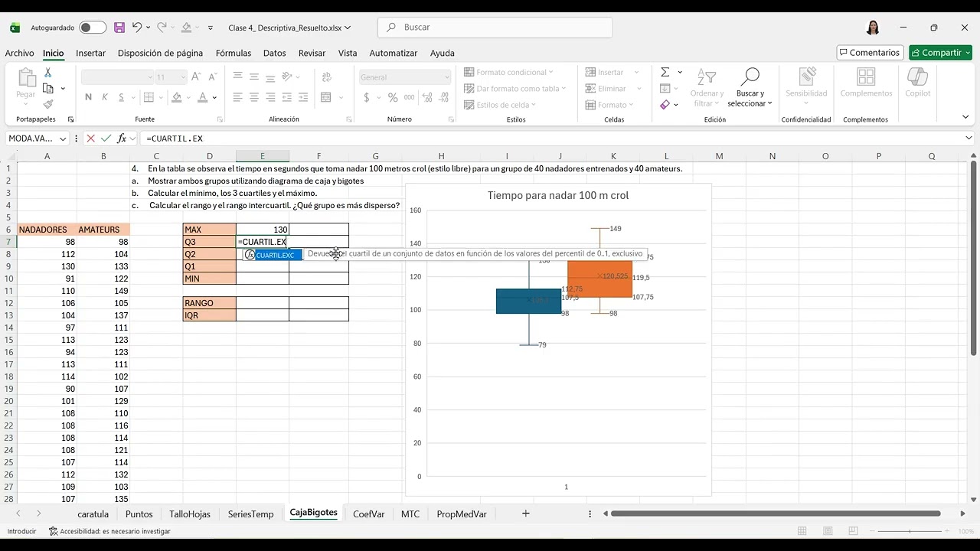
Task: Click the Cancel X in formula bar
Action: click(90, 139)
